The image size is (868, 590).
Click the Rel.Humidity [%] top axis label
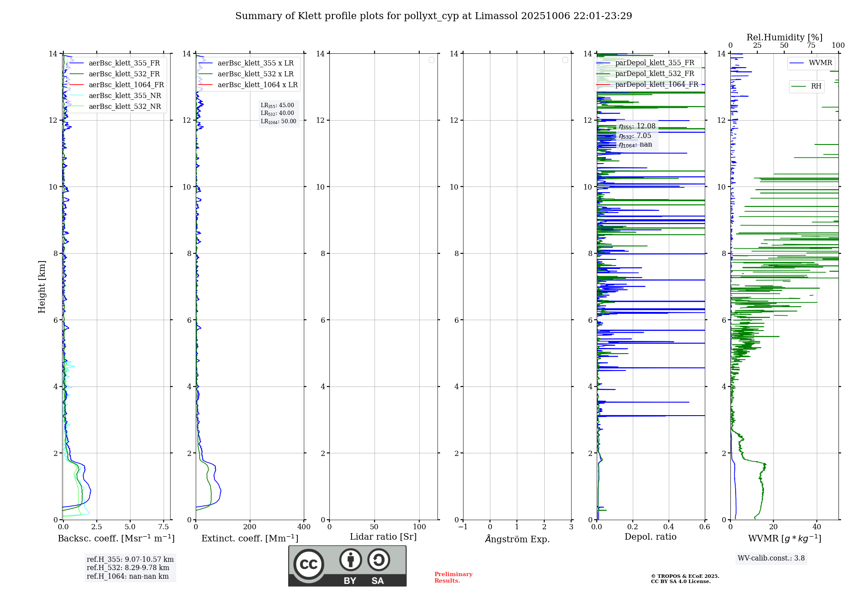tap(784, 37)
